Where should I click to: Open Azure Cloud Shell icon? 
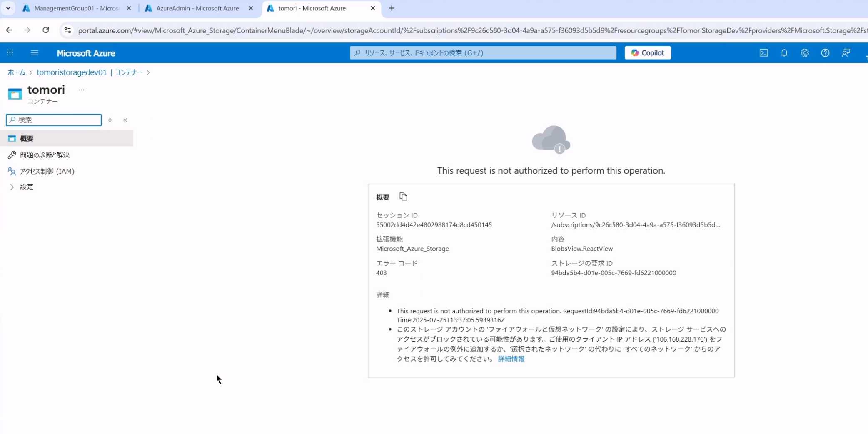tap(763, 53)
